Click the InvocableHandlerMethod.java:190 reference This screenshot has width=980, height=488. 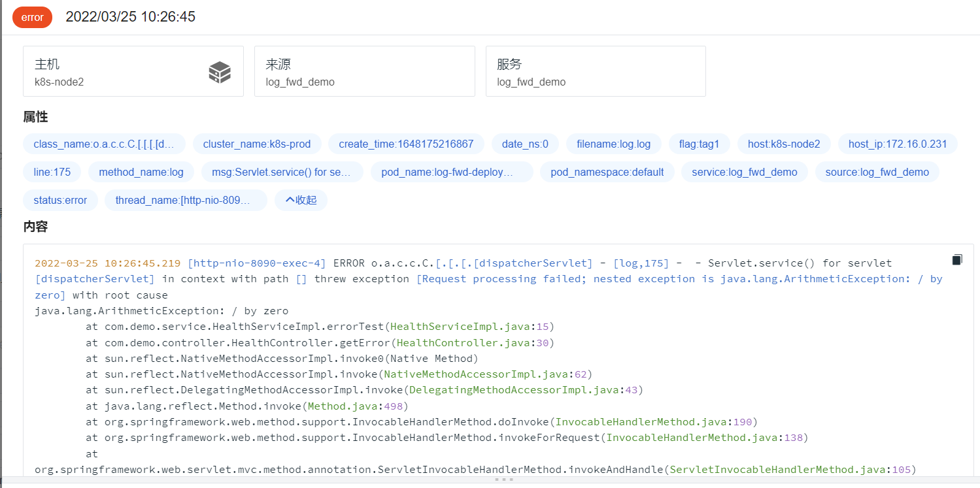point(653,422)
